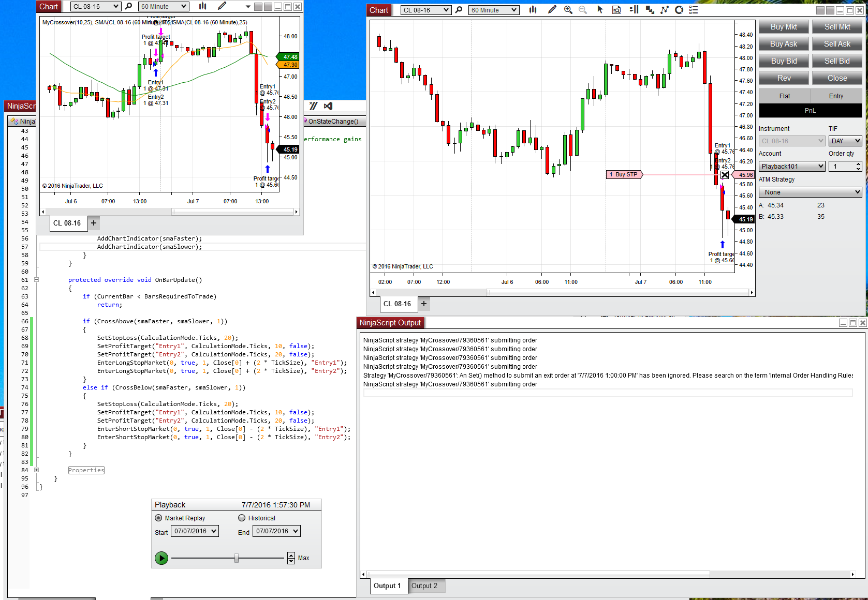Zoom out on the right chart
Image resolution: width=868 pixels, height=600 pixels.
pos(583,10)
